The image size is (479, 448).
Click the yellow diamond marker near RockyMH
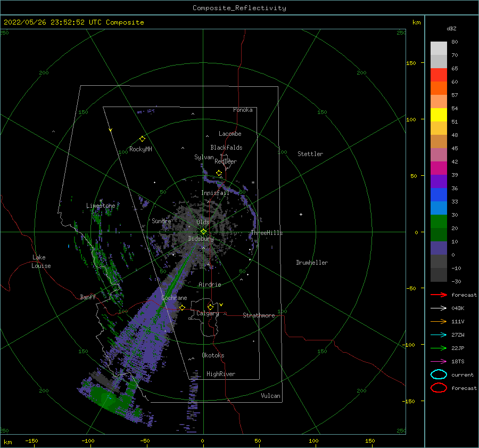click(x=142, y=139)
